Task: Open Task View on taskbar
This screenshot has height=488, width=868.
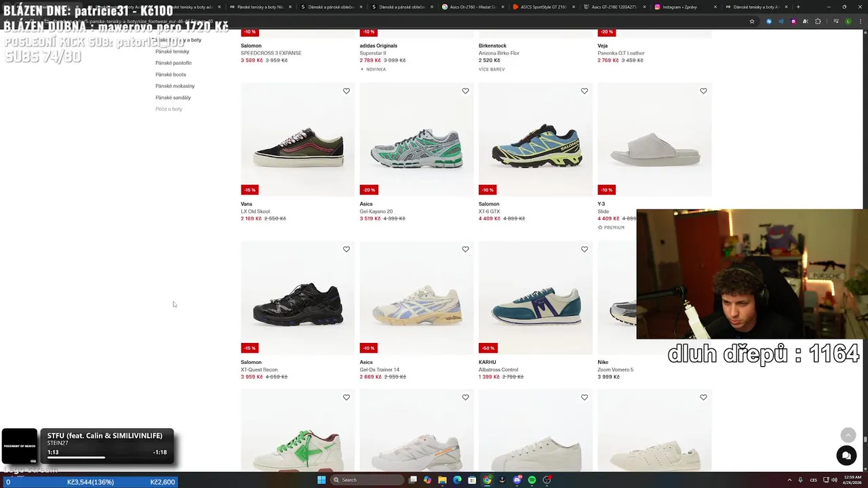Action: [x=412, y=480]
